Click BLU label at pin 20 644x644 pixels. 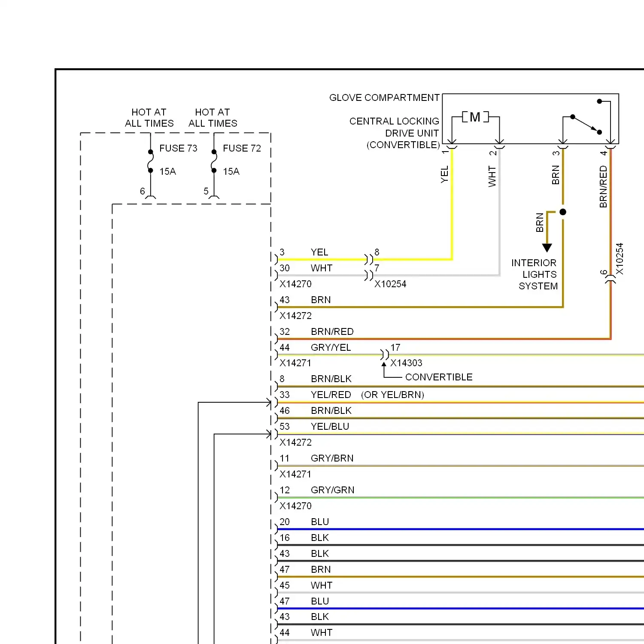(320, 522)
